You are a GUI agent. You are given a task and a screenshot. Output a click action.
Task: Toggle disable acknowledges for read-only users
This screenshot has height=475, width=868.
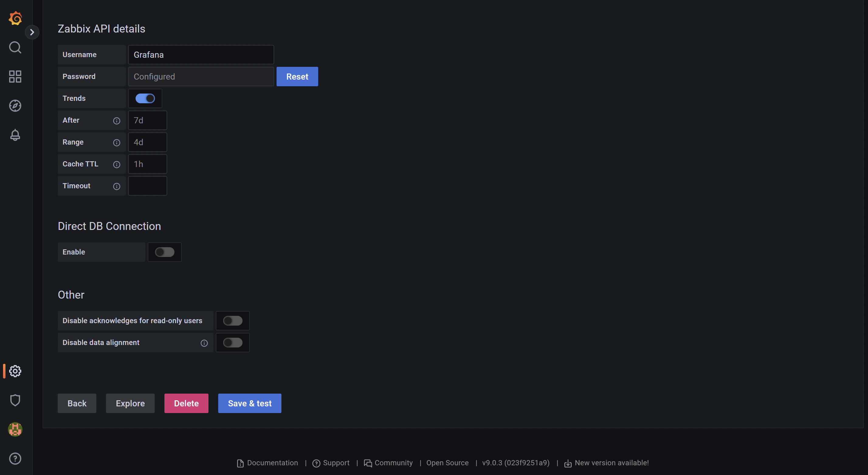click(x=232, y=320)
